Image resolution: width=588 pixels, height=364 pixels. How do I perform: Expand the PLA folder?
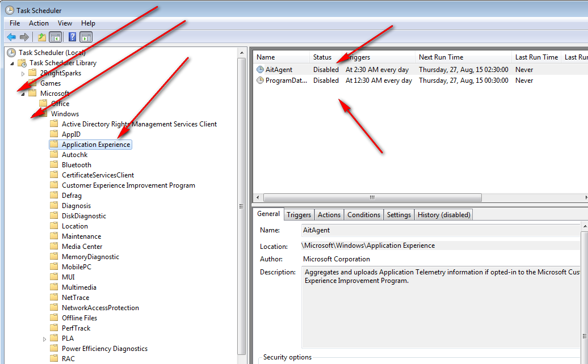(x=44, y=339)
